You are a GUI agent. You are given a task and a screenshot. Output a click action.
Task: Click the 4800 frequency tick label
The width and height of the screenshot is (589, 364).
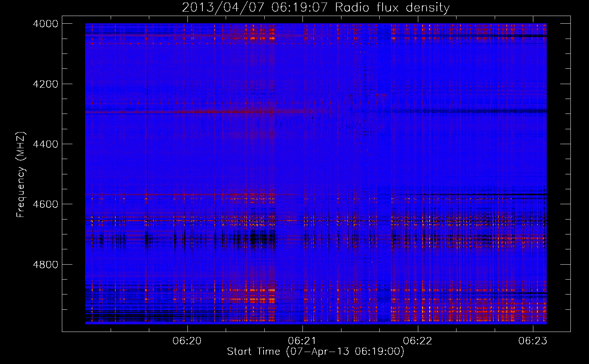[46, 265]
